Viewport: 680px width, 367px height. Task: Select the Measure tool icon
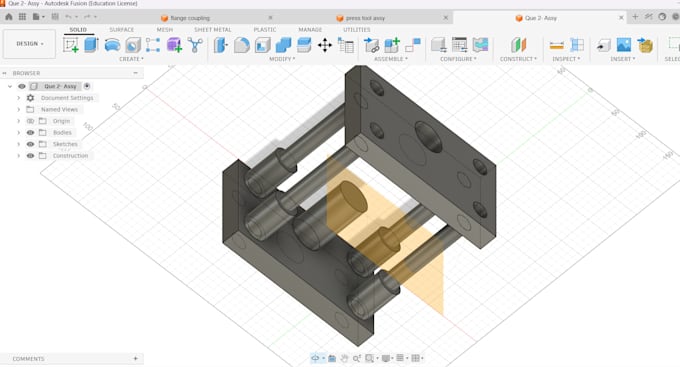[x=556, y=45]
